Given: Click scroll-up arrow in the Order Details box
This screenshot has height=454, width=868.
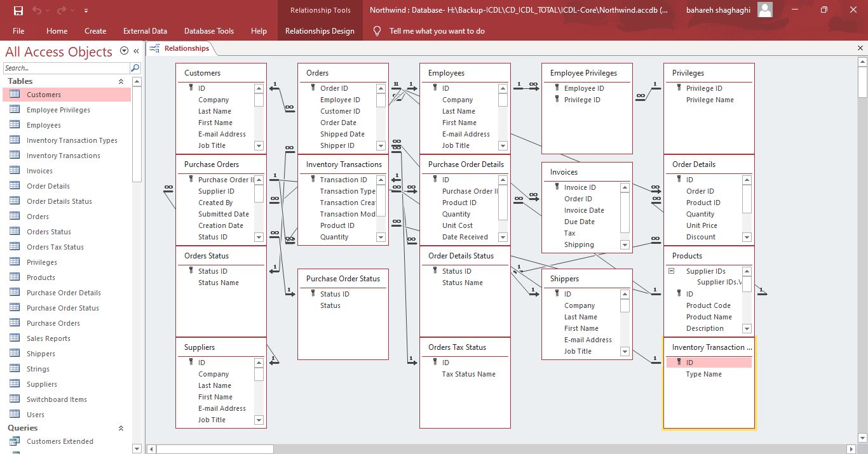Looking at the screenshot, I should (747, 180).
